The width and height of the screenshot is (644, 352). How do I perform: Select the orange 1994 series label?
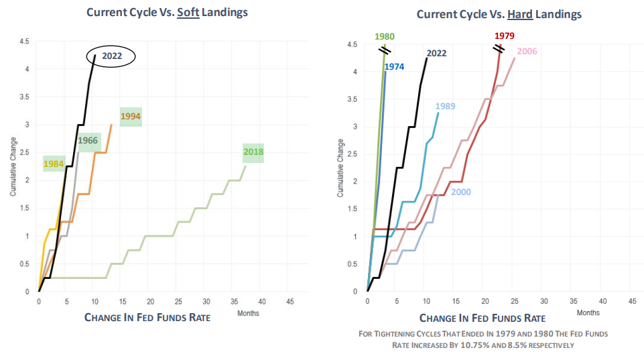click(x=131, y=116)
